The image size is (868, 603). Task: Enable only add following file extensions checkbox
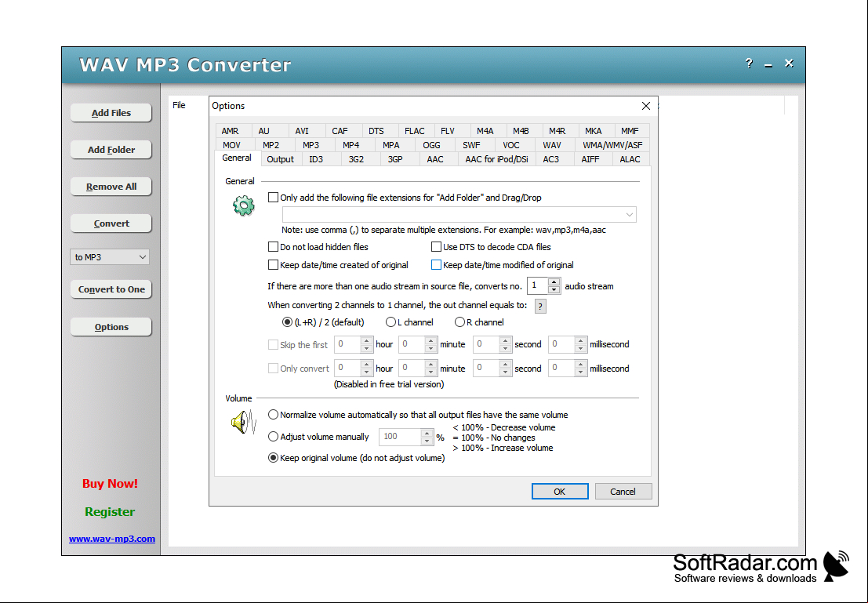click(x=273, y=197)
